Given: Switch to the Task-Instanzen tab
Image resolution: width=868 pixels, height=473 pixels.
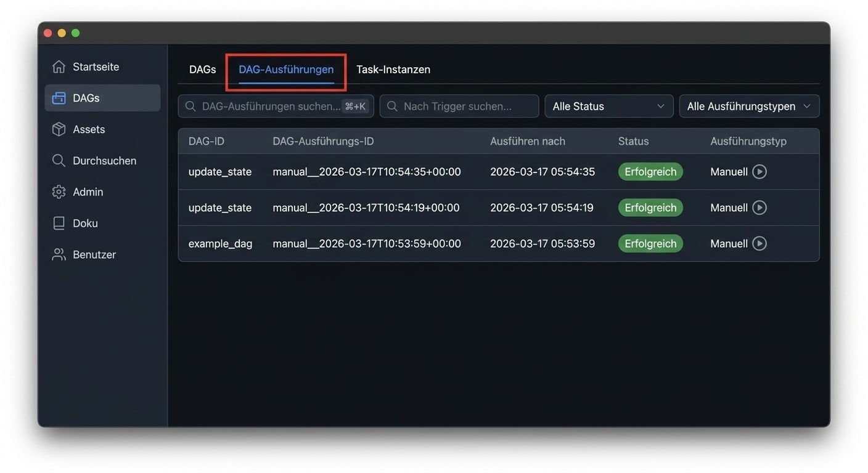Looking at the screenshot, I should tap(393, 70).
